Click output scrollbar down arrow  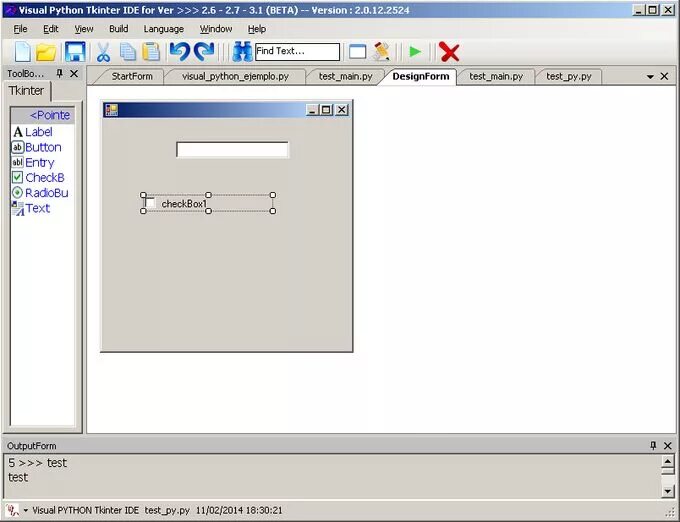point(668,492)
